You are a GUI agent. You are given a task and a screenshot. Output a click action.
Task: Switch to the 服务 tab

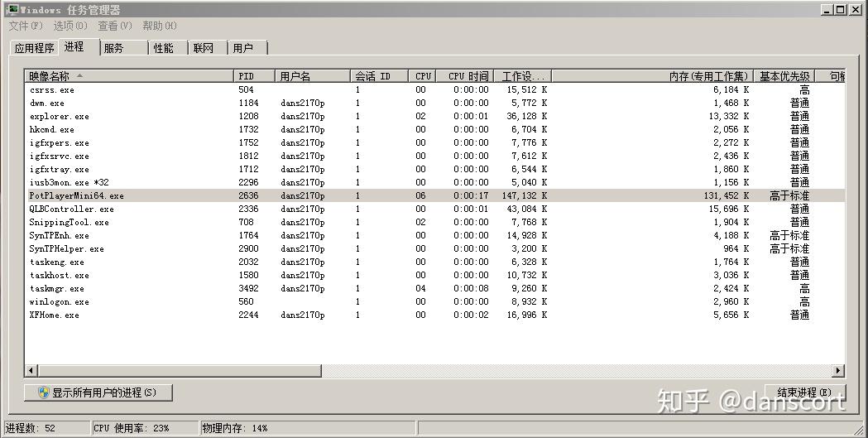coord(124,48)
